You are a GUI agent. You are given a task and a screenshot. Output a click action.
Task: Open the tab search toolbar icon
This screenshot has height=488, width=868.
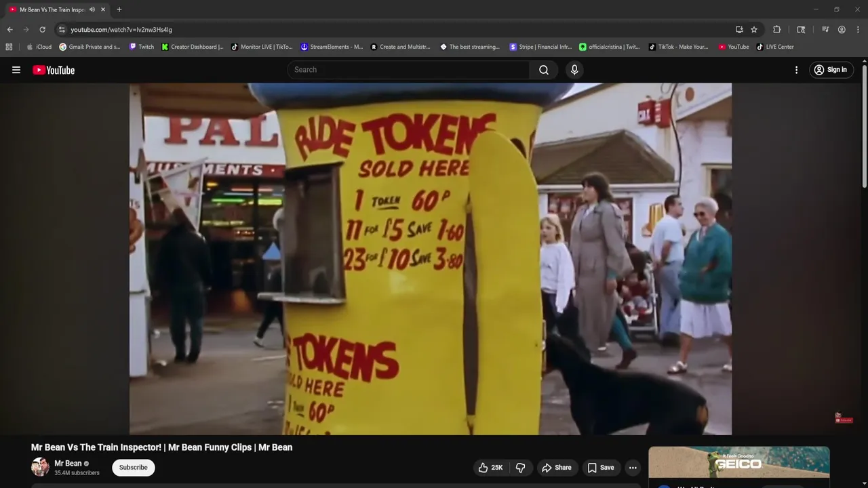click(801, 30)
